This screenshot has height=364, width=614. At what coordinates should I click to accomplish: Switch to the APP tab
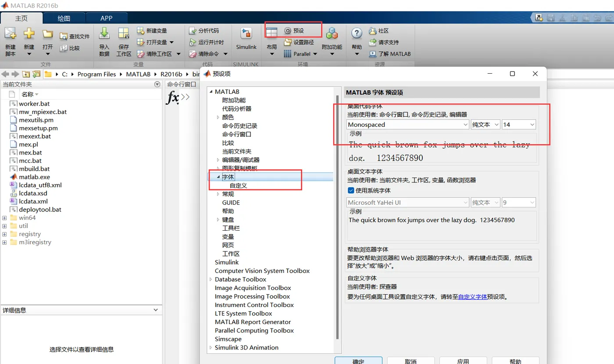(x=107, y=18)
